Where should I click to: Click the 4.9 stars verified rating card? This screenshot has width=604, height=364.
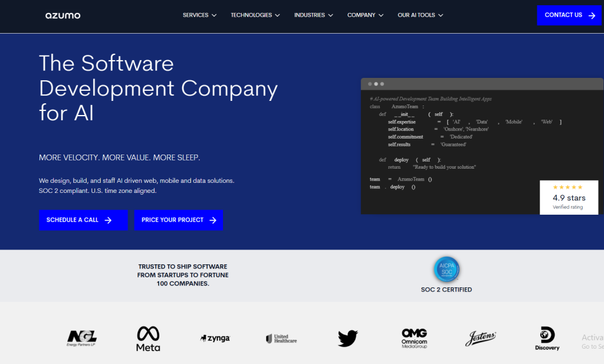tap(569, 197)
